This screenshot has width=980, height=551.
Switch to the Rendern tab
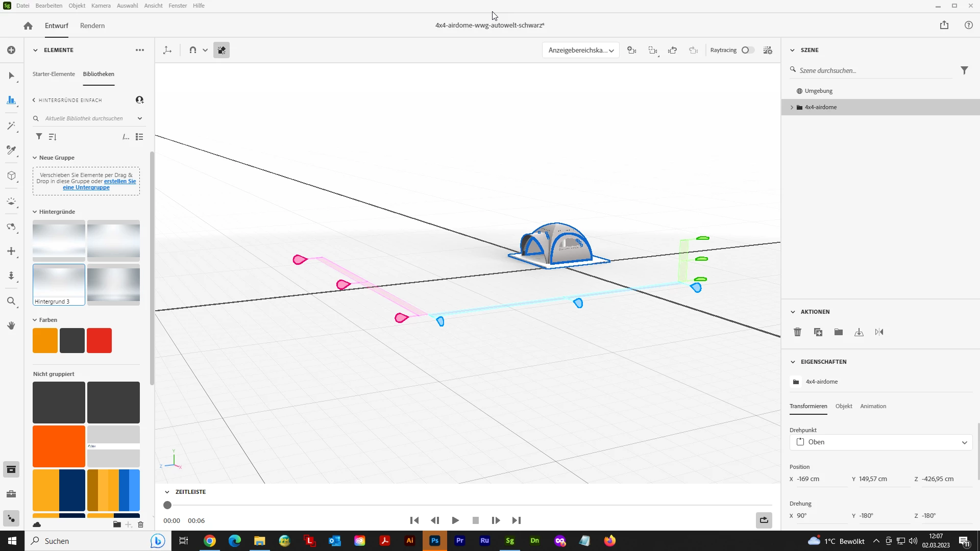coord(92,26)
